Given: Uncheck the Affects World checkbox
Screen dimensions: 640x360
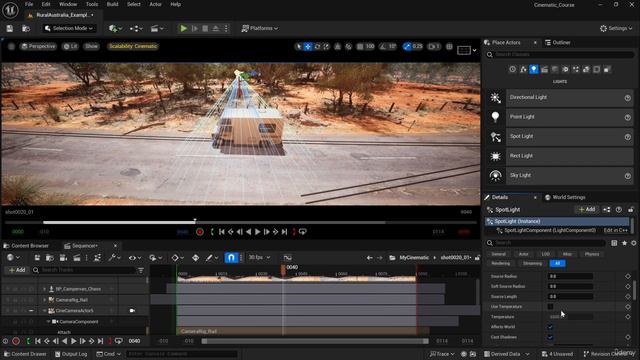Looking at the screenshot, I should (550, 327).
